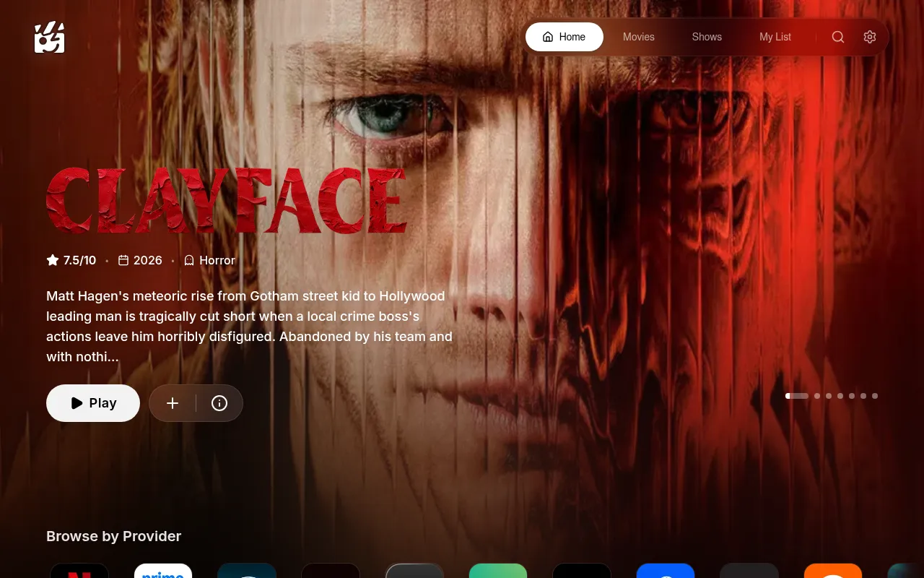Jump to the last carousel slide dot
This screenshot has height=578, width=924.
pyautogui.click(x=875, y=396)
